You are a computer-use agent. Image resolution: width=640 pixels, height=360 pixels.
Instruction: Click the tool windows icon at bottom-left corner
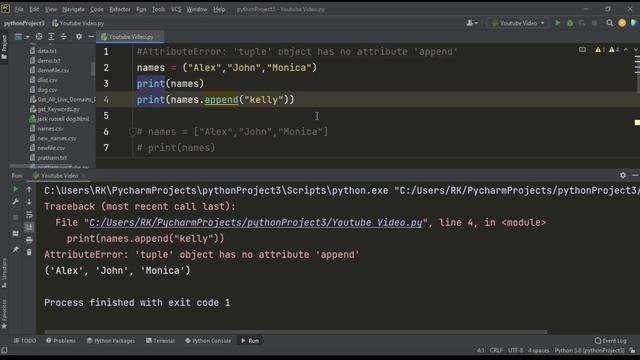4,351
